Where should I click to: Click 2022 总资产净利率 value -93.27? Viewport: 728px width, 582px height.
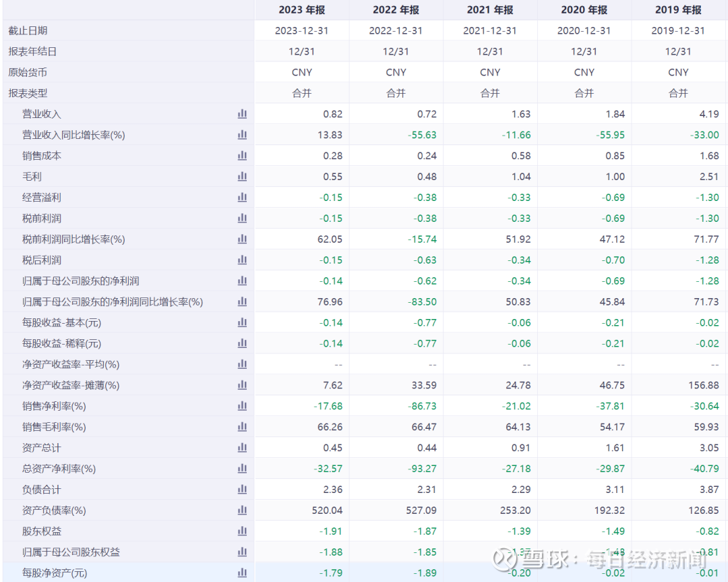[x=422, y=469]
